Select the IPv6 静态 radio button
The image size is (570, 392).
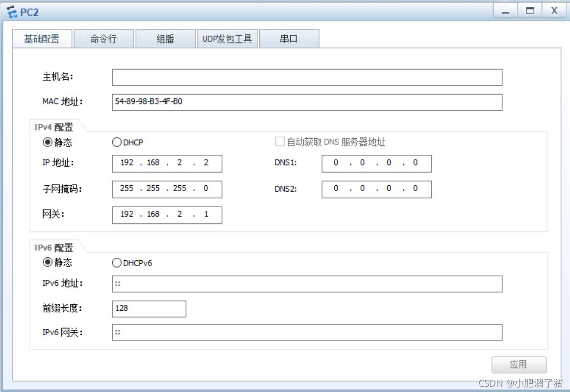pos(48,262)
